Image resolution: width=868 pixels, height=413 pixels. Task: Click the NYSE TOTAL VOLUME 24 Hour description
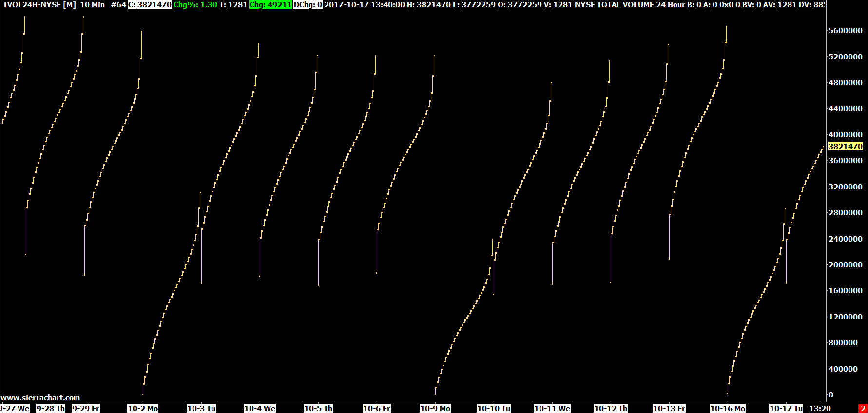point(630,5)
